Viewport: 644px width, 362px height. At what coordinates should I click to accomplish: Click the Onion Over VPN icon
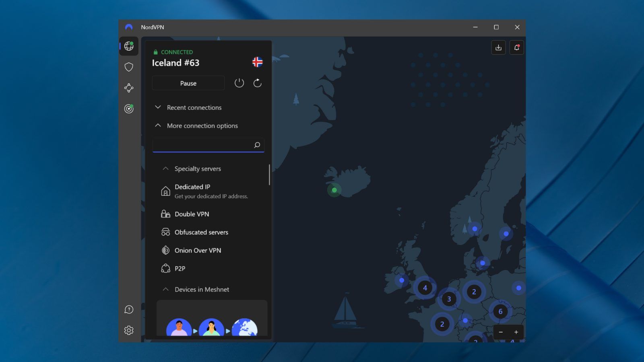click(165, 250)
